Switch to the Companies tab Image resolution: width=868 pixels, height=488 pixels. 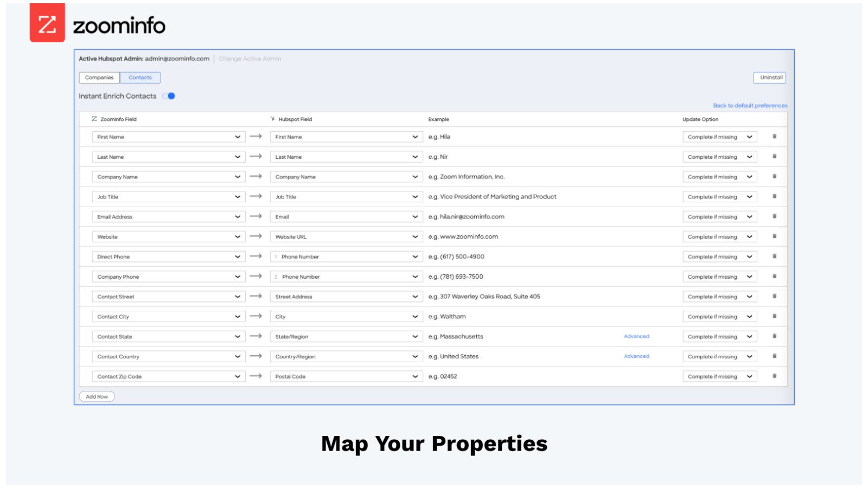coord(99,78)
